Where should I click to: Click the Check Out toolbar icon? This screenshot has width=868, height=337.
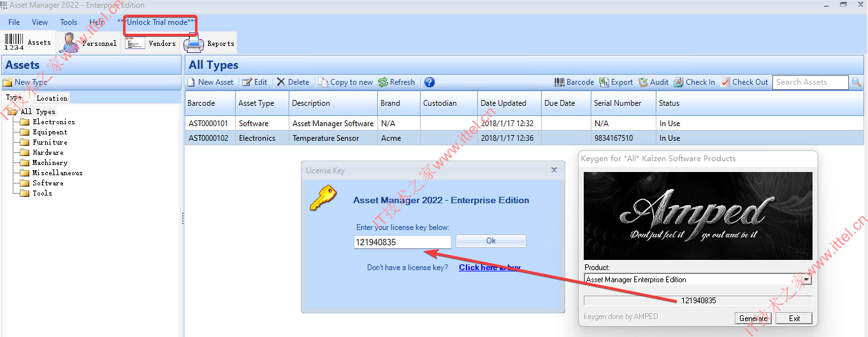click(726, 82)
